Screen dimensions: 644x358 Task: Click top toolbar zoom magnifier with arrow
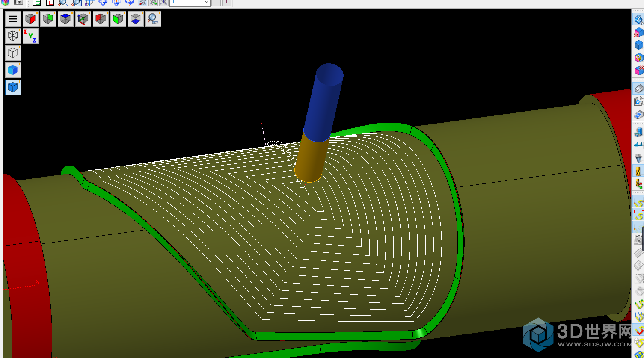[x=63, y=3]
